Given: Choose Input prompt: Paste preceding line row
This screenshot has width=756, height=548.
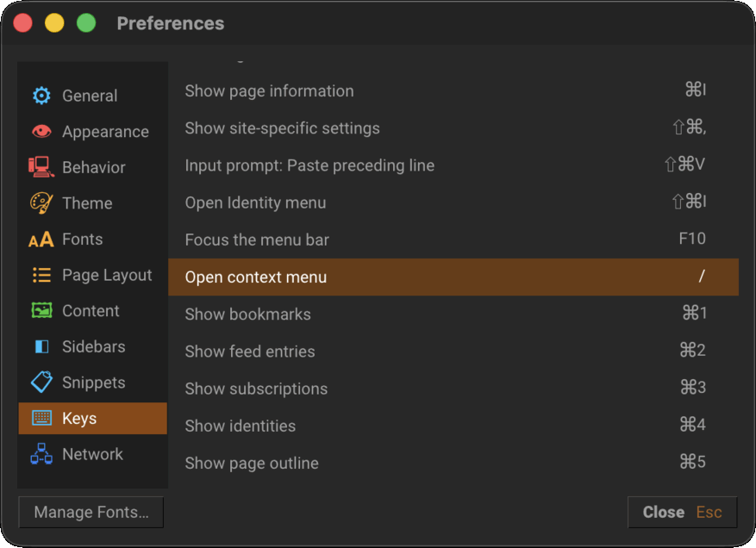Looking at the screenshot, I should click(x=453, y=165).
